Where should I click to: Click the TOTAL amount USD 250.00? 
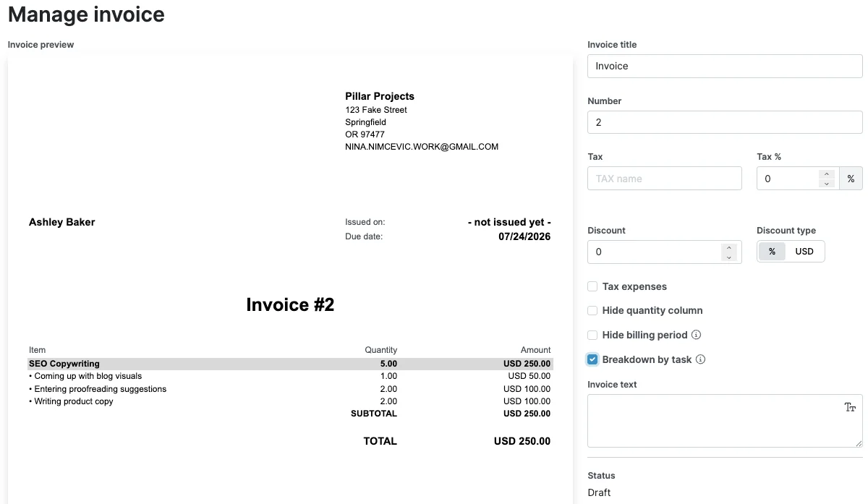[522, 441]
